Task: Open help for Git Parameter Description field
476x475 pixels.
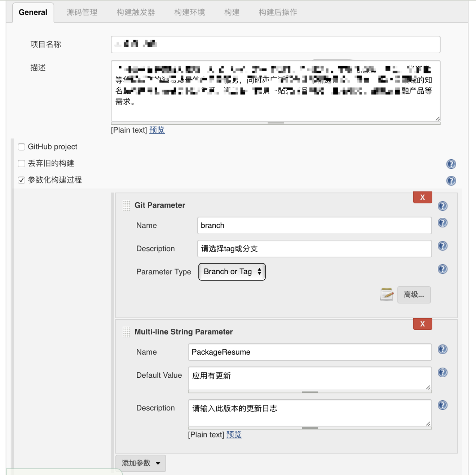Action: point(442,246)
